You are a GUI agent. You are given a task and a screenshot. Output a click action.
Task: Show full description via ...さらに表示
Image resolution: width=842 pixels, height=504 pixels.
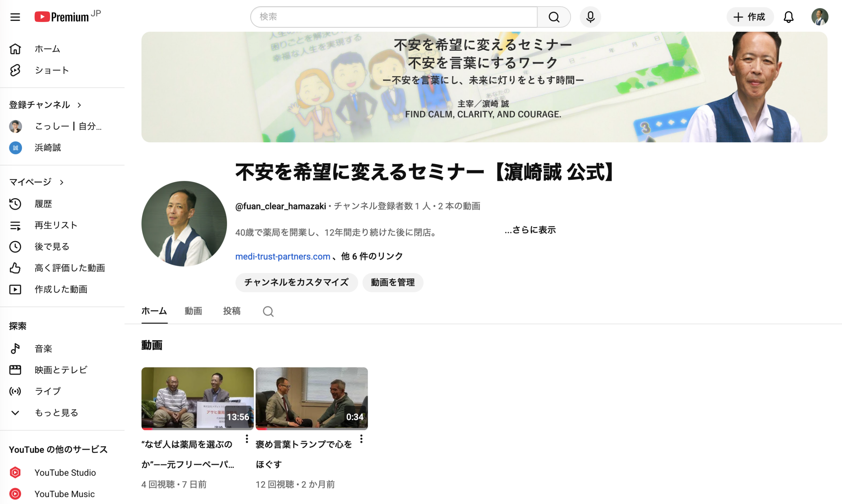point(530,229)
